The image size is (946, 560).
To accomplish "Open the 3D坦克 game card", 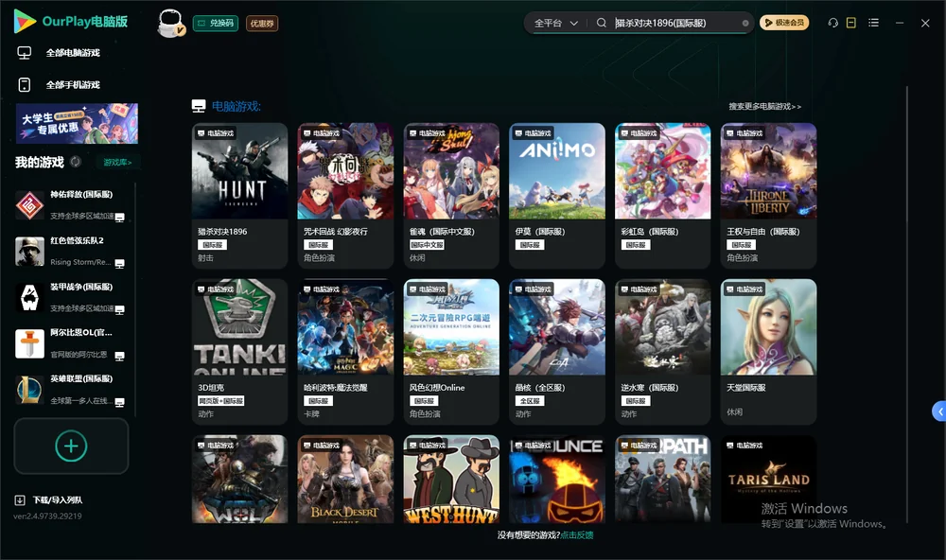I will tap(239, 352).
